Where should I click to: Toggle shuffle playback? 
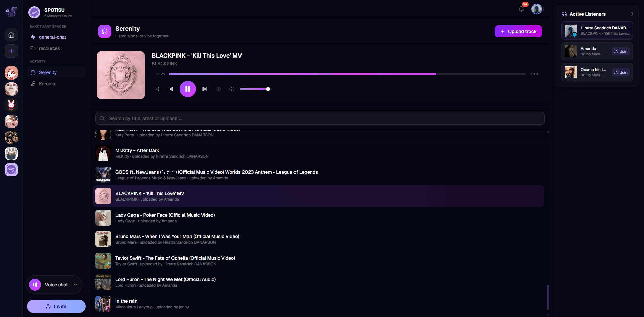coord(157,89)
